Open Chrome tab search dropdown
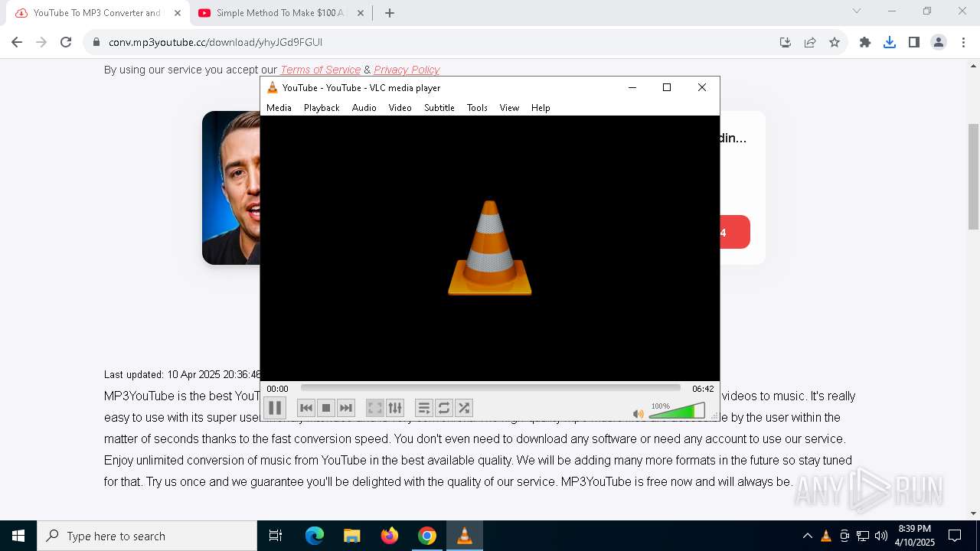This screenshot has width=980, height=551. pos(857,11)
